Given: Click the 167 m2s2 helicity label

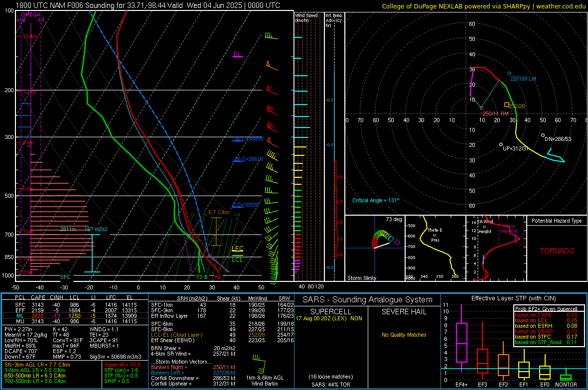Looking at the screenshot, I should pyautogui.click(x=96, y=229).
